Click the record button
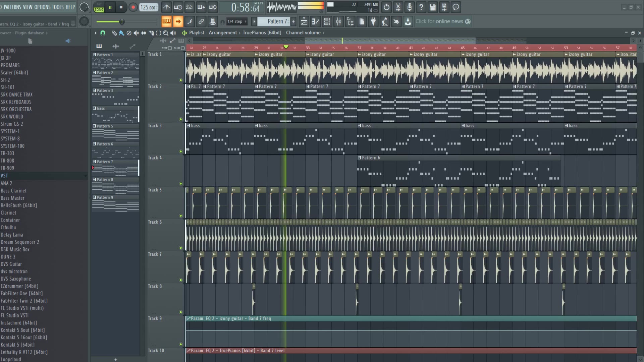Viewport: 644px width, 362px height. pos(133,7)
